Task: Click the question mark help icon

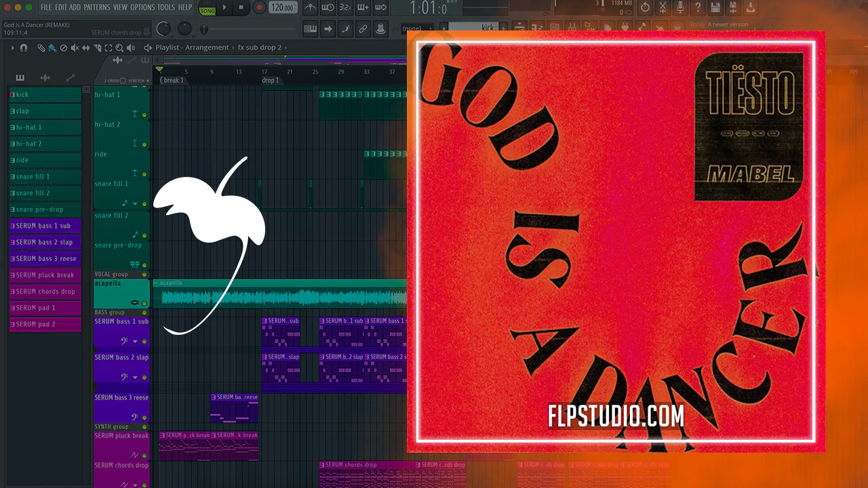Action: pos(698,7)
